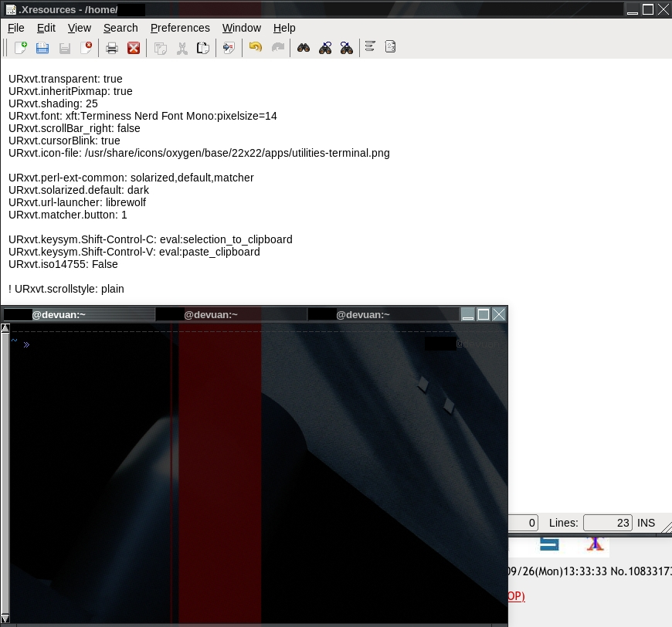Screen dimensions: 672x627
Task: Click the line 'URxvt.cursorBlink: true'
Action: coord(64,141)
